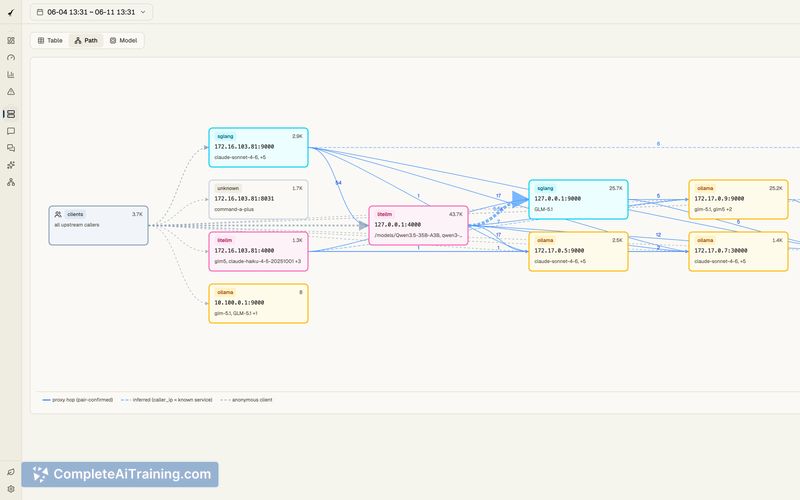Open the network hierarchy sidebar icon
The height and width of the screenshot is (500, 800).
[11, 182]
